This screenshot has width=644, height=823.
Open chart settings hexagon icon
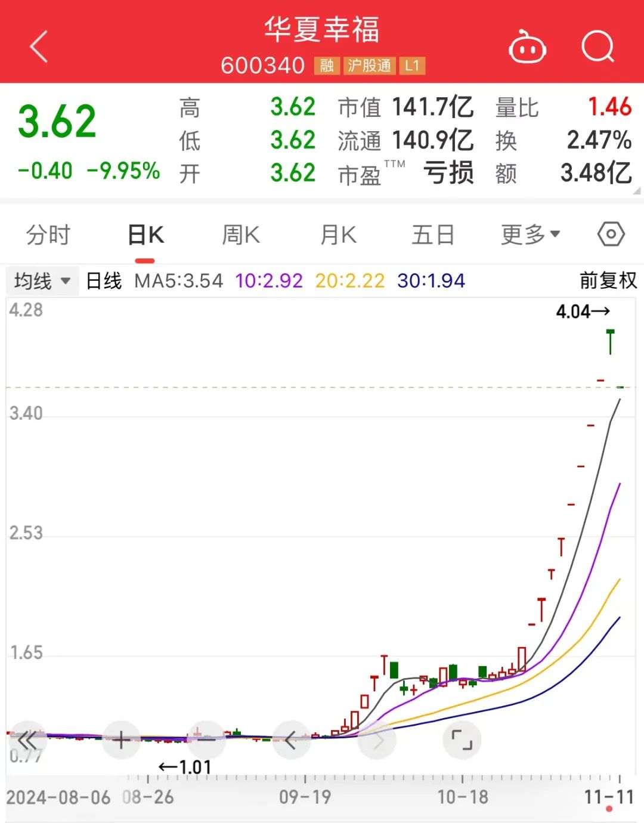(611, 234)
